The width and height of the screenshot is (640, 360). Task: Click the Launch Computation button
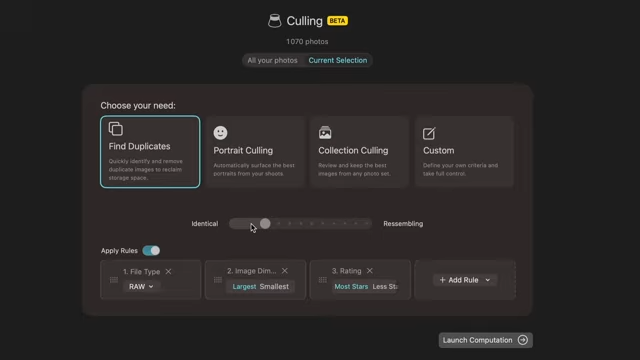tap(485, 340)
